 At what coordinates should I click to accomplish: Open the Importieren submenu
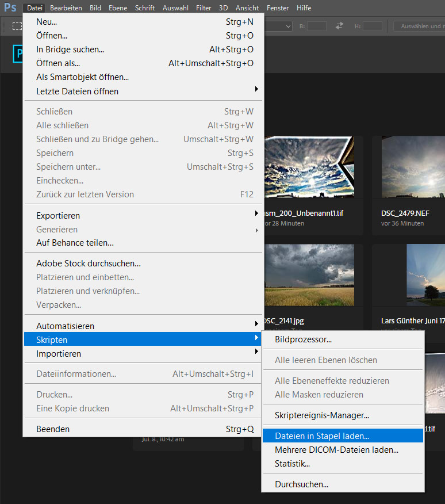143,353
